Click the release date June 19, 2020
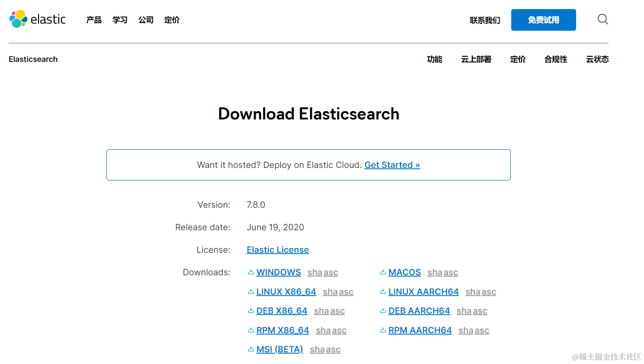The height and width of the screenshot is (364, 644). point(276,227)
